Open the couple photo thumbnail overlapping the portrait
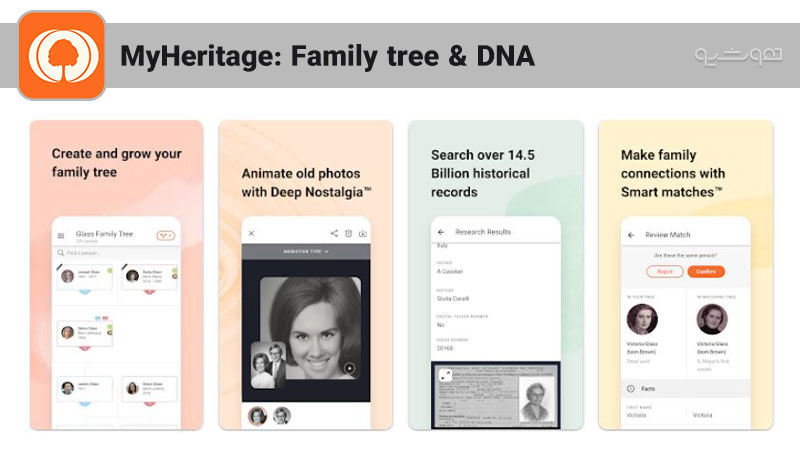This screenshot has width=800, height=450. (268, 365)
